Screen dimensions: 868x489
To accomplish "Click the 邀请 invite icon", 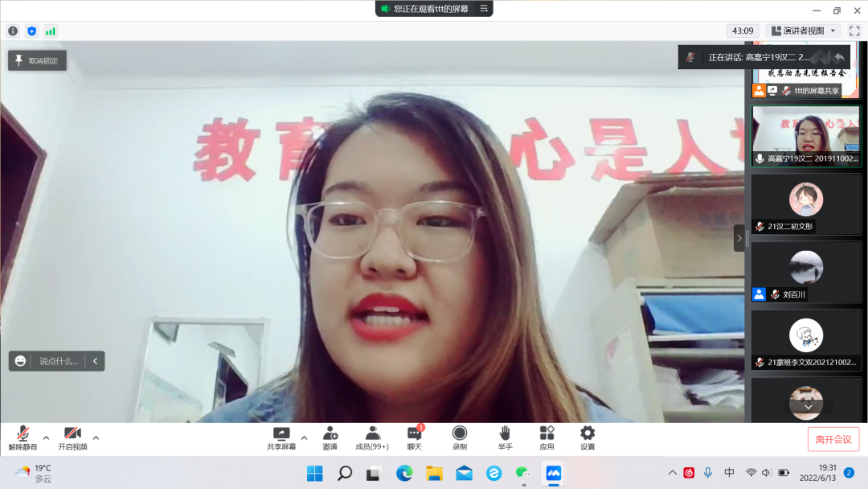I will 330,438.
